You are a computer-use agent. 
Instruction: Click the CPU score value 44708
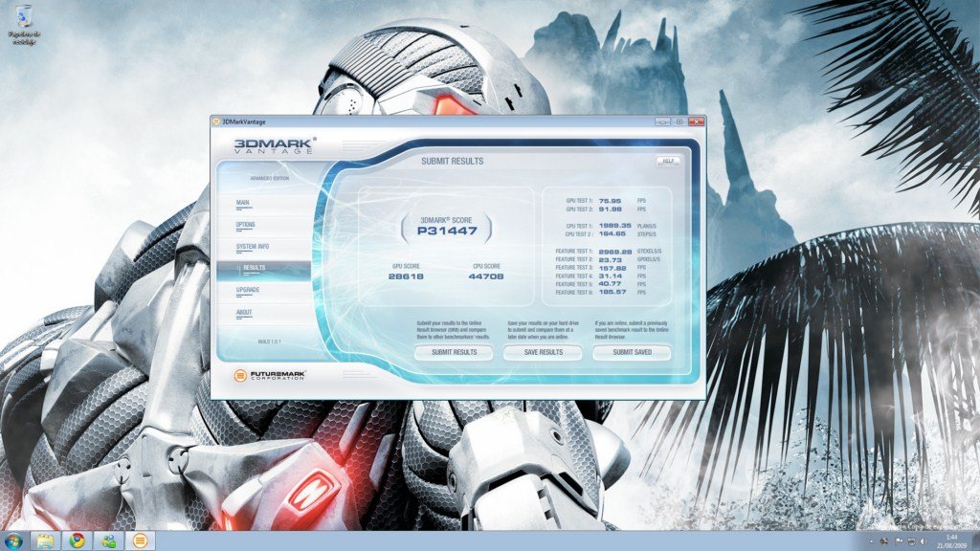click(x=485, y=276)
